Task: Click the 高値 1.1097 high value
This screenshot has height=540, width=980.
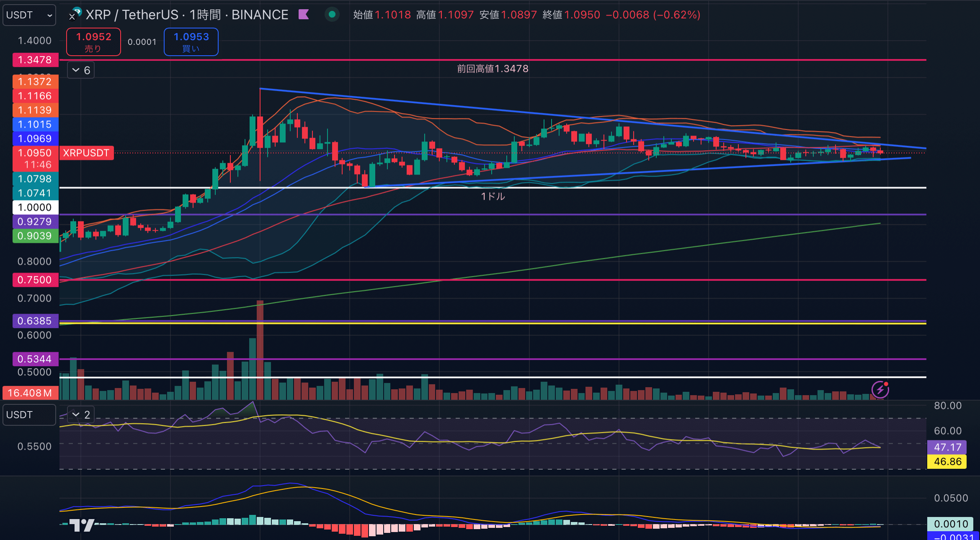Action: pyautogui.click(x=445, y=15)
